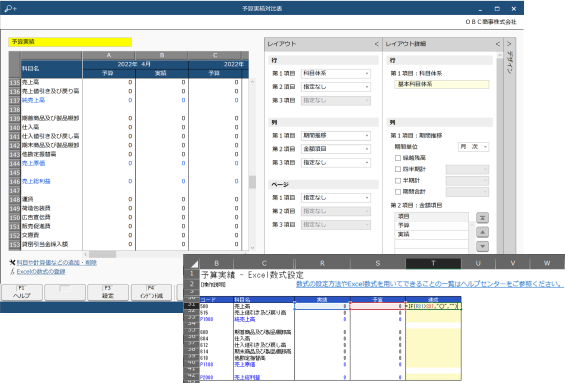Open the 期間単位 月次 dropdown
565x383 pixels.
473,147
